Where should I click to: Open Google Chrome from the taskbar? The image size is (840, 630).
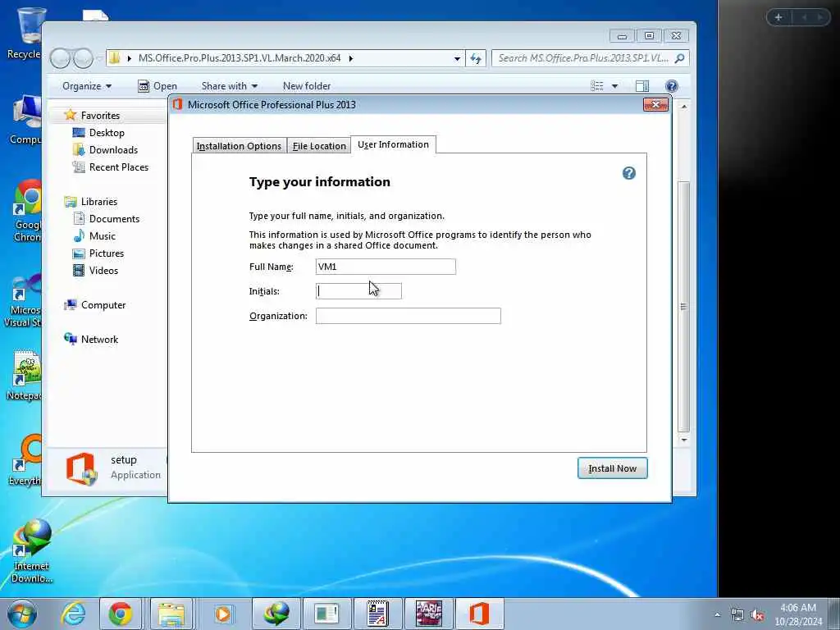tap(121, 614)
